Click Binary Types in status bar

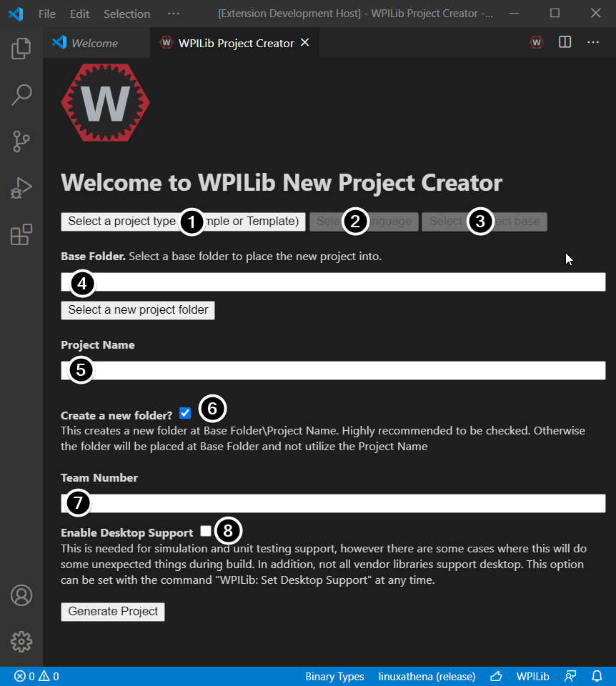tap(334, 677)
